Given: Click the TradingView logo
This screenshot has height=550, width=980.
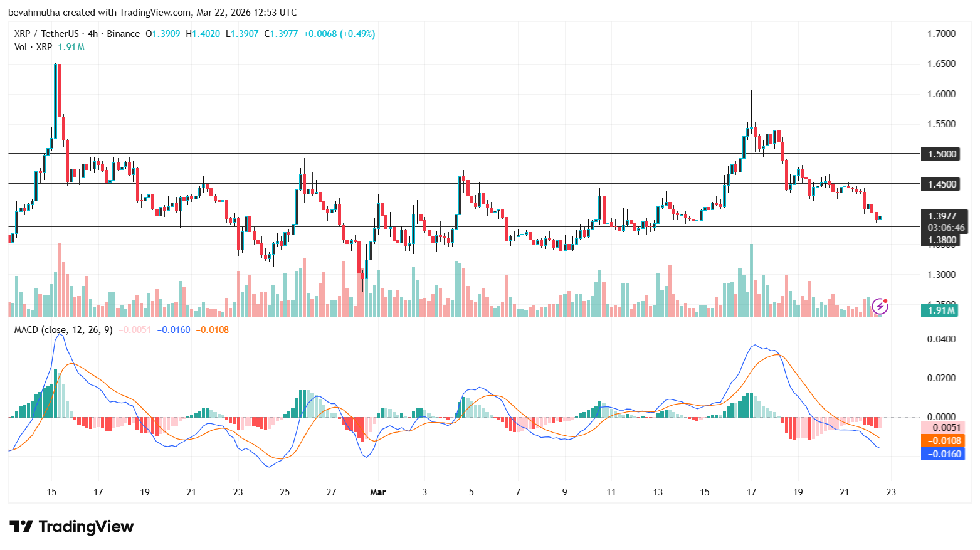Looking at the screenshot, I should pyautogui.click(x=71, y=527).
